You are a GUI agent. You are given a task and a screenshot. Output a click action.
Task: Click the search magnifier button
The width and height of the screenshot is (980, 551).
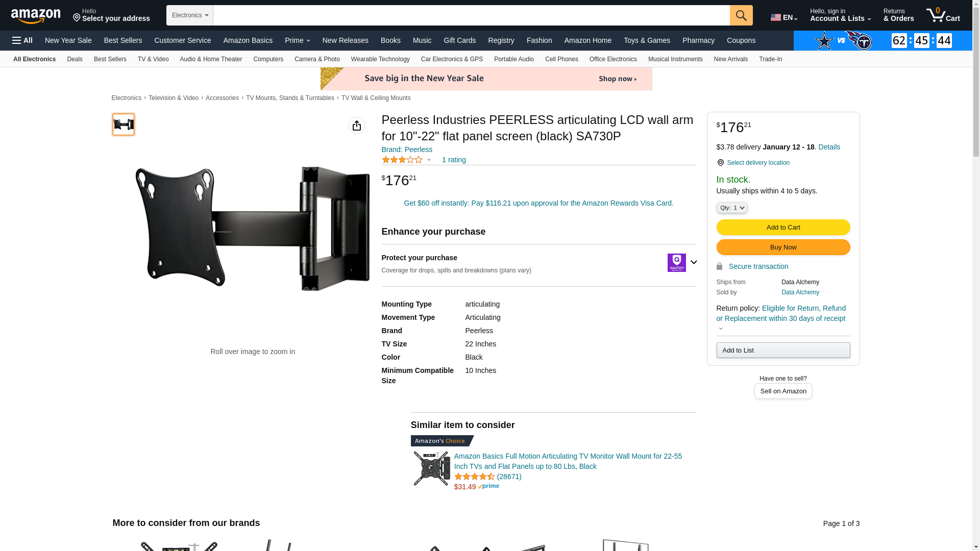click(x=741, y=15)
